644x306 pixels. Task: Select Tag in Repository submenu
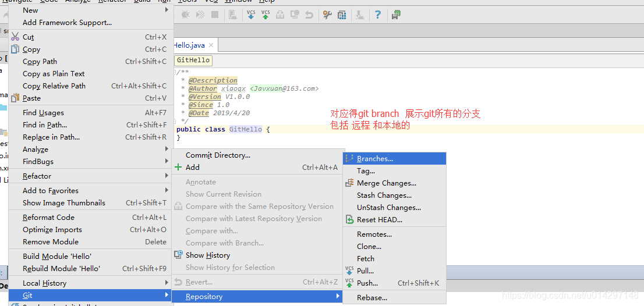click(x=394, y=170)
